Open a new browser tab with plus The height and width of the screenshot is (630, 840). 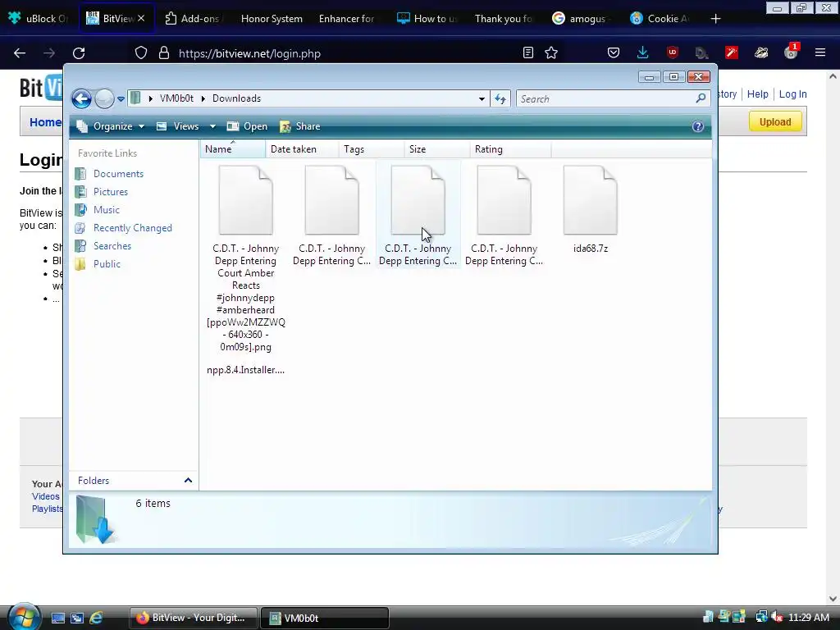[715, 19]
